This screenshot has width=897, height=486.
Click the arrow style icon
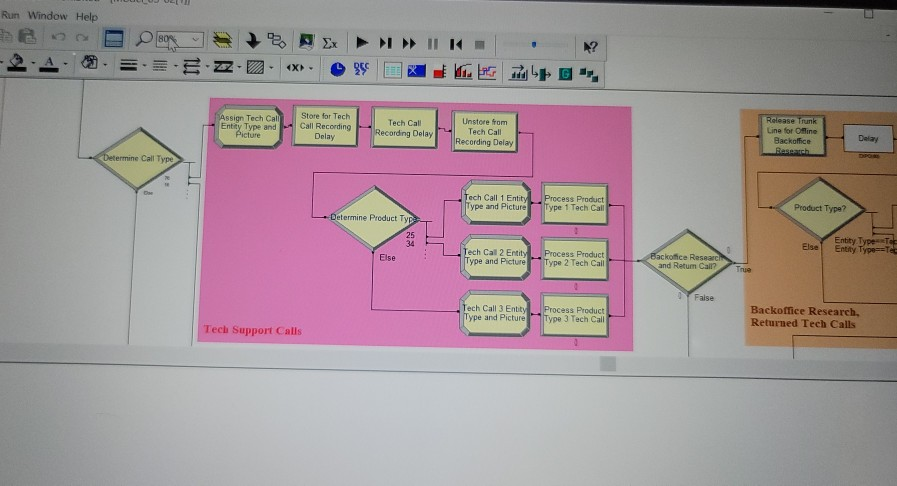pyautogui.click(x=191, y=67)
